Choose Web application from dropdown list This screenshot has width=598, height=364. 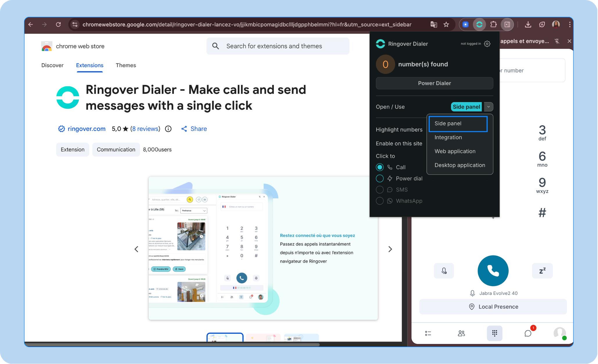(455, 151)
